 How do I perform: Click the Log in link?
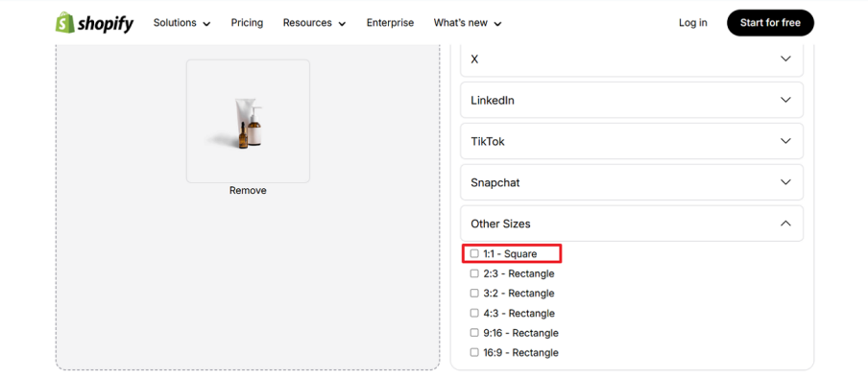(x=693, y=23)
